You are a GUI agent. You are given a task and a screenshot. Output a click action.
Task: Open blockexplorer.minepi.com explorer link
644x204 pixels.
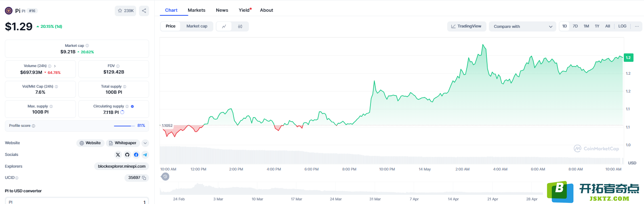pos(122,166)
